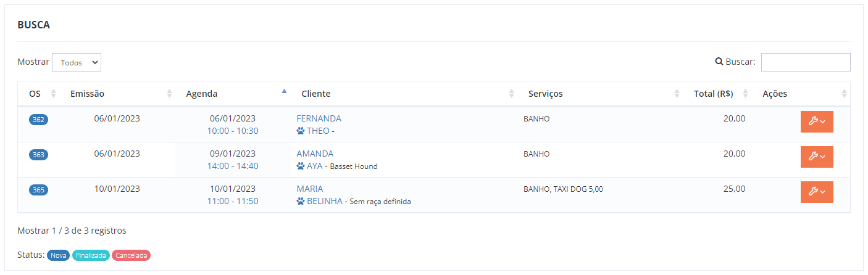Click the paw icon next to AYA
Viewport: 868px width, 275px height.
coord(301,166)
